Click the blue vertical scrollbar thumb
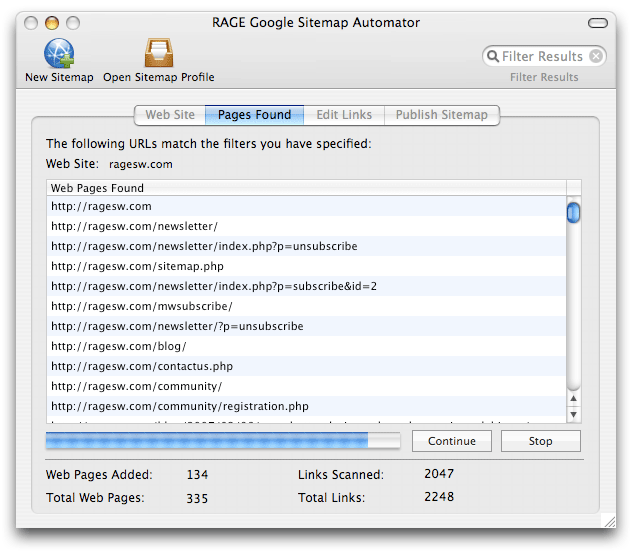 tap(573, 212)
